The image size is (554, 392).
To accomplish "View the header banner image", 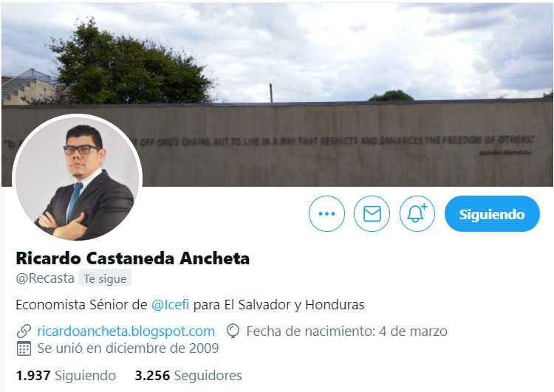I will [277, 94].
